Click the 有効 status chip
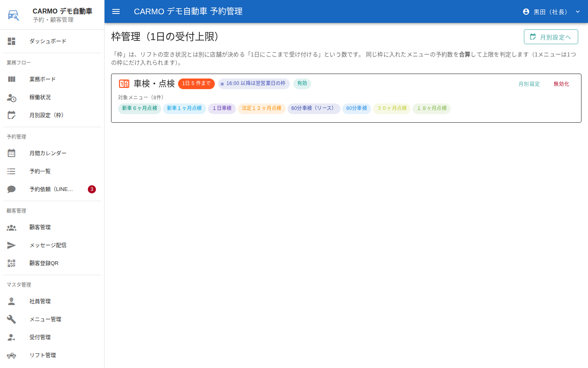588x368 pixels. (x=302, y=83)
